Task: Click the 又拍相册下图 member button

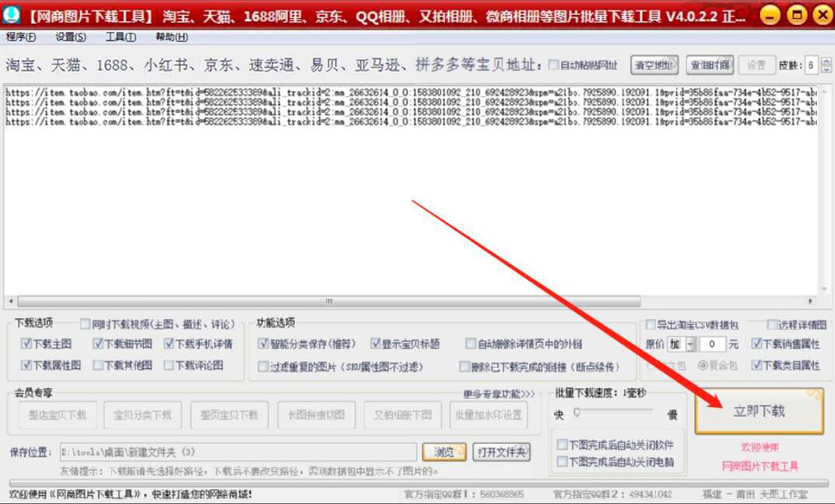Action: coord(403,415)
